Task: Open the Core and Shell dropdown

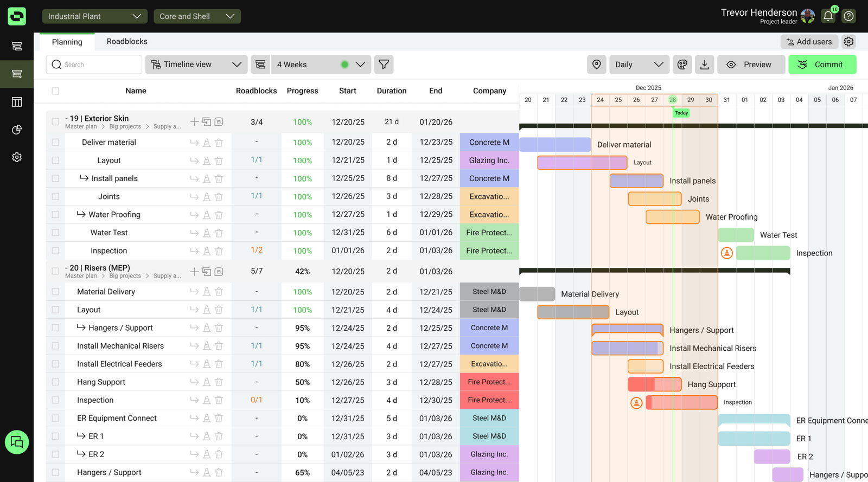Action: tap(197, 16)
